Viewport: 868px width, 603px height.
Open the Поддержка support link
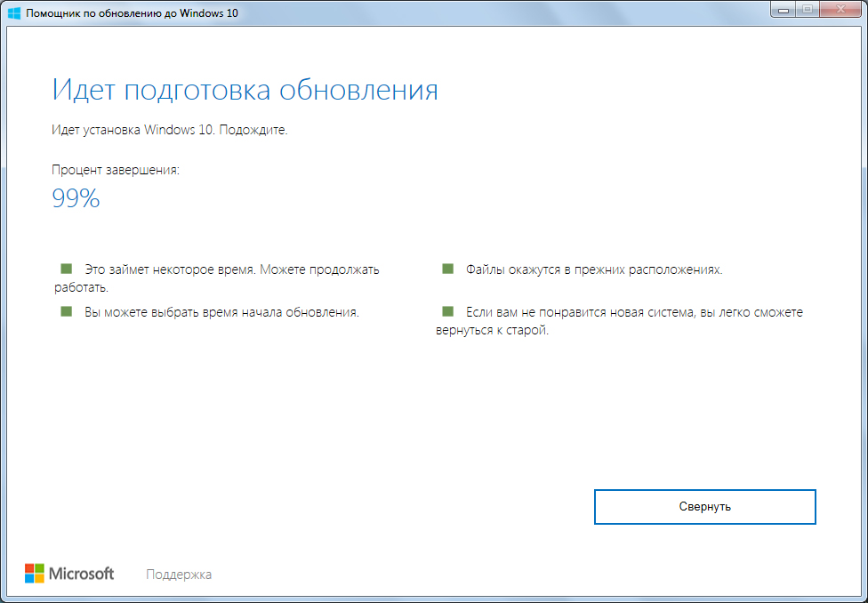pyautogui.click(x=178, y=575)
